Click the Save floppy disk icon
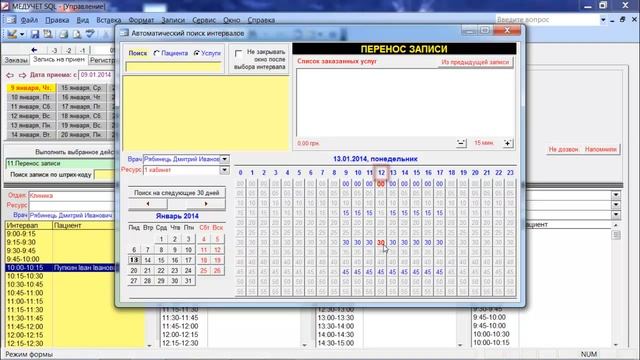 35,34
